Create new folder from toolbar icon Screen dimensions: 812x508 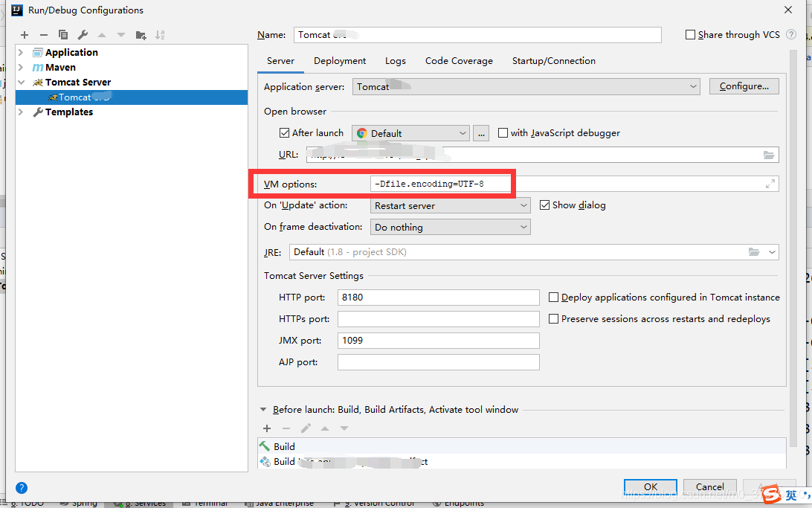[141, 35]
